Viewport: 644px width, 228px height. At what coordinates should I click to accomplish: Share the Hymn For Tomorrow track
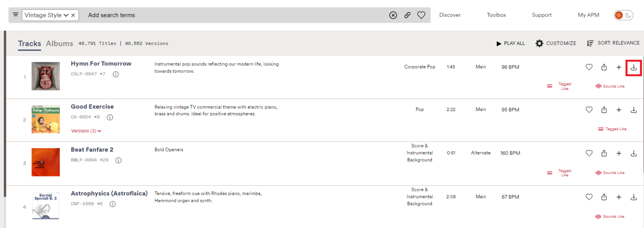[604, 67]
